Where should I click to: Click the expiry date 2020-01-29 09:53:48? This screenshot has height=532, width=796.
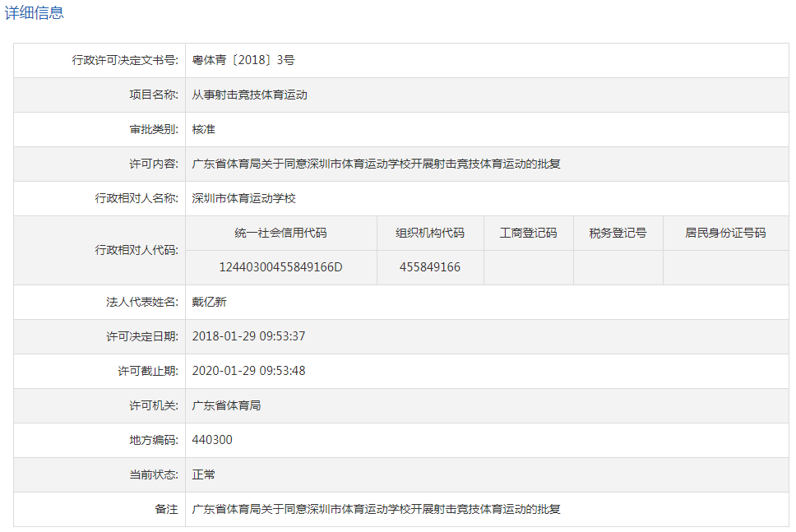[x=248, y=371]
